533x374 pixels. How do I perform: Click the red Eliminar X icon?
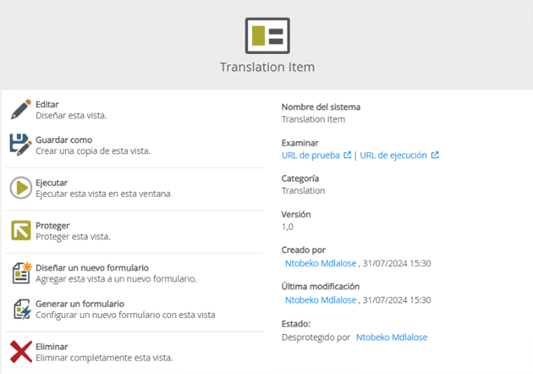[x=21, y=352]
